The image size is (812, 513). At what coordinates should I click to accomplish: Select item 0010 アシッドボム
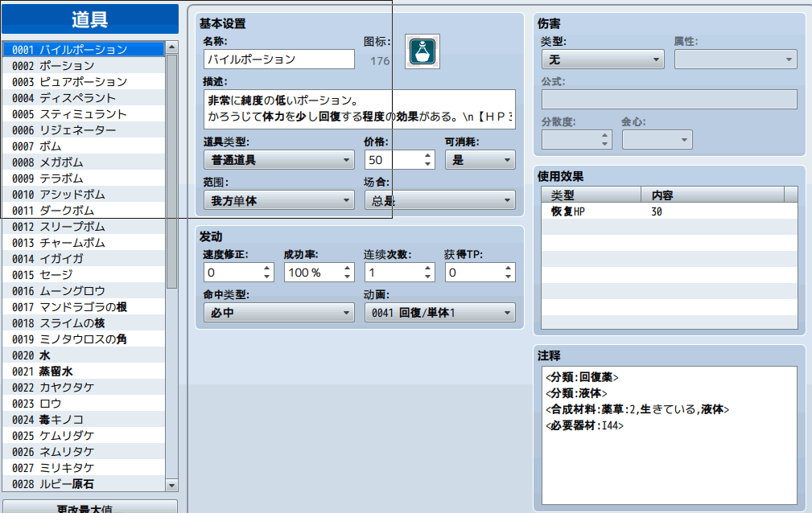click(x=84, y=194)
